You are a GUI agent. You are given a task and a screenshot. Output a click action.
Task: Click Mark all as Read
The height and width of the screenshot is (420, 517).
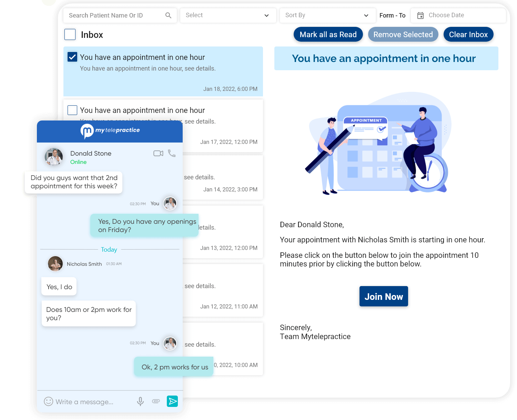click(328, 34)
